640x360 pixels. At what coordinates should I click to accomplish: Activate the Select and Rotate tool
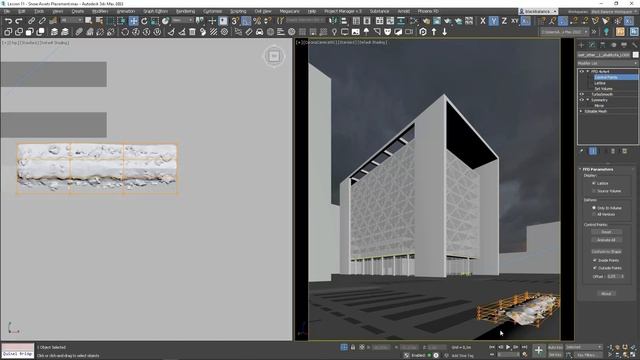click(x=144, y=21)
